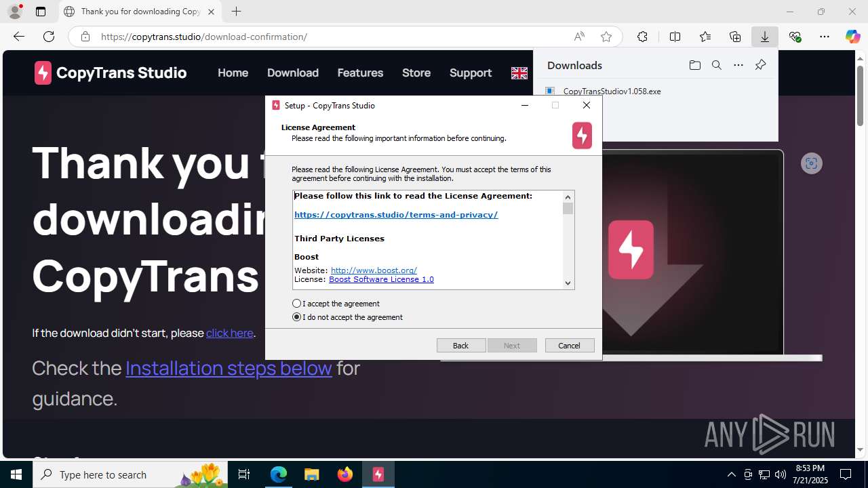Screen dimensions: 868x488
Task: Click the visual search icon on image
Action: point(811,163)
